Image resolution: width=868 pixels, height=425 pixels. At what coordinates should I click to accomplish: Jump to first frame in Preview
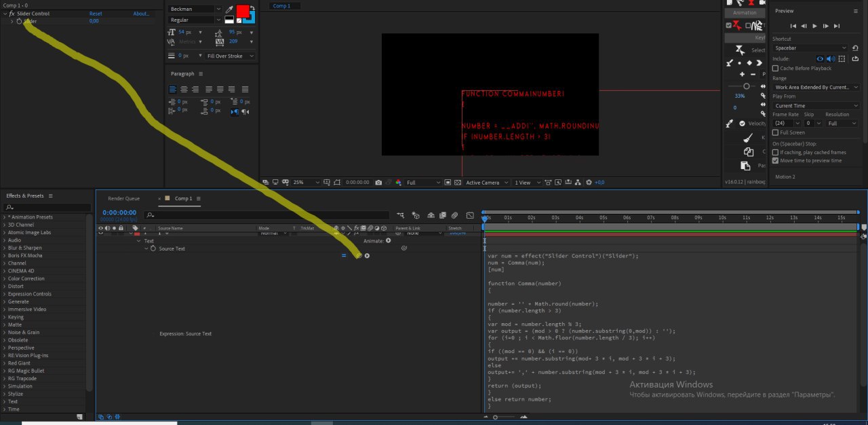point(793,26)
